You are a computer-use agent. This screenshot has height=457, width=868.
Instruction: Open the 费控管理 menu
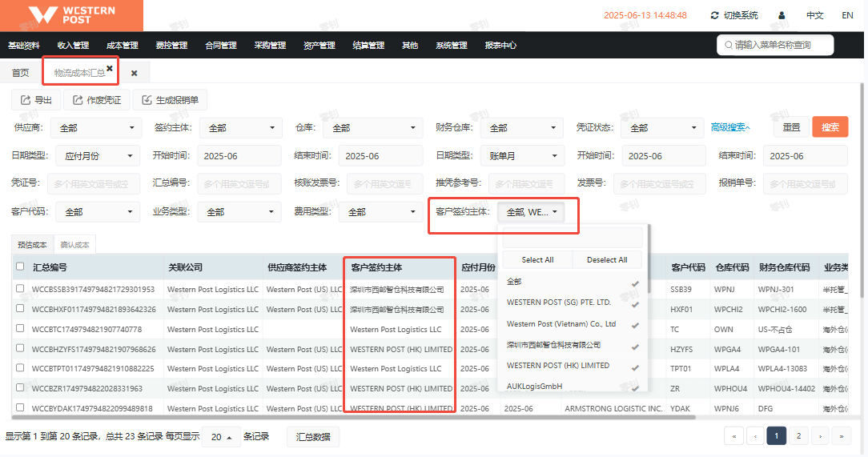pyautogui.click(x=171, y=46)
